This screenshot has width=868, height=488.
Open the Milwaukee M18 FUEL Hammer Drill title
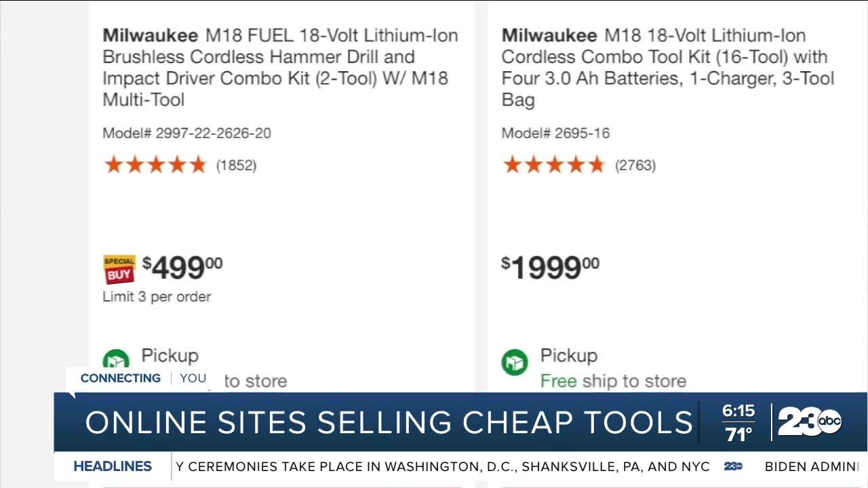pos(280,68)
